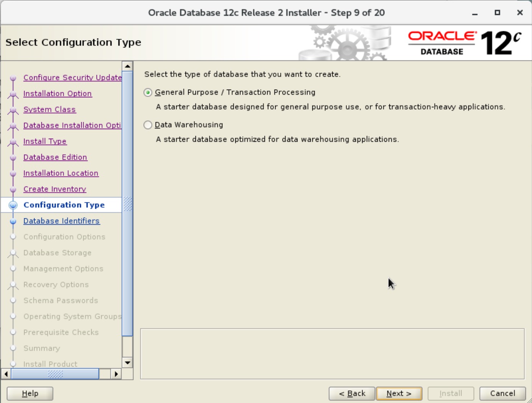The image size is (532, 403).
Task: Click the down arrow of the steps scrollbar
Action: click(127, 362)
